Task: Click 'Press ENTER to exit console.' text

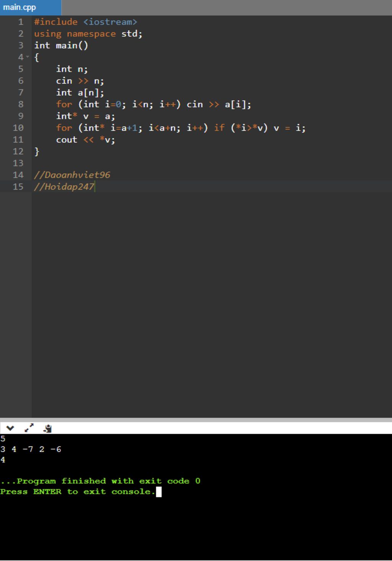Action: click(78, 492)
